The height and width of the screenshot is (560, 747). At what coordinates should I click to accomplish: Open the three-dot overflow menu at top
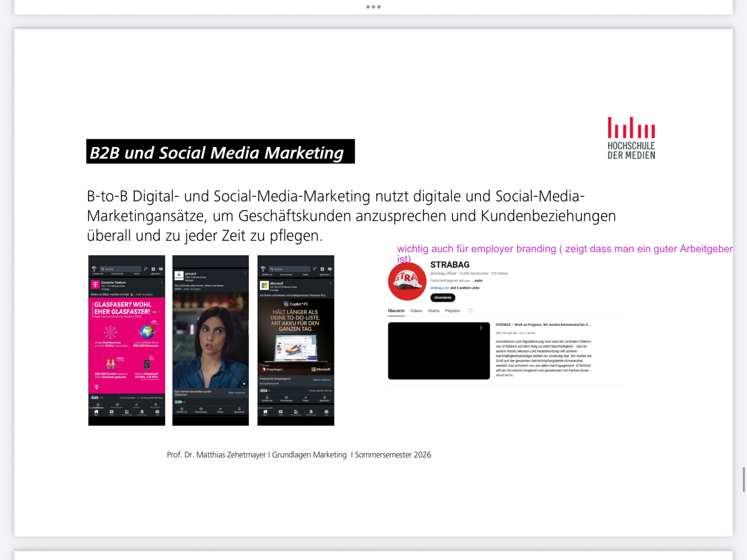point(373,7)
